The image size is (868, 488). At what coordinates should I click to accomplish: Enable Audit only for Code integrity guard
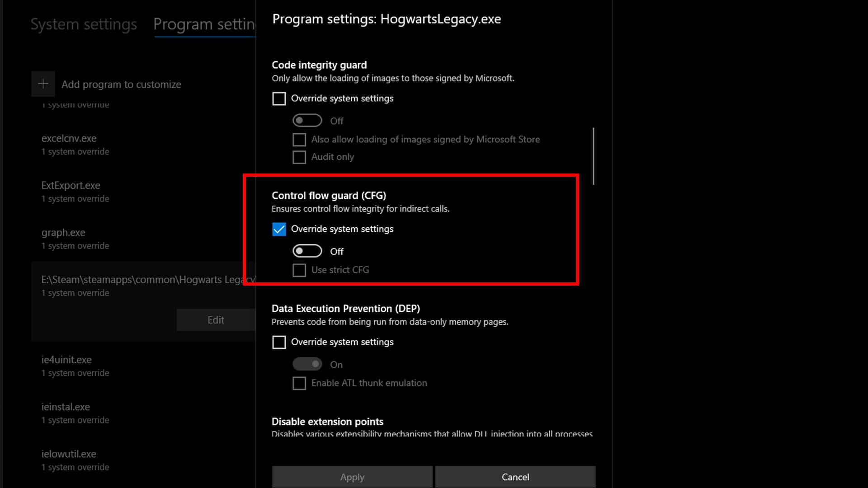[x=299, y=157]
